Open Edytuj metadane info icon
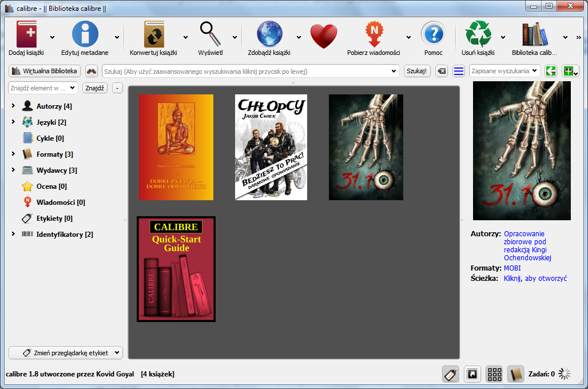 click(85, 34)
